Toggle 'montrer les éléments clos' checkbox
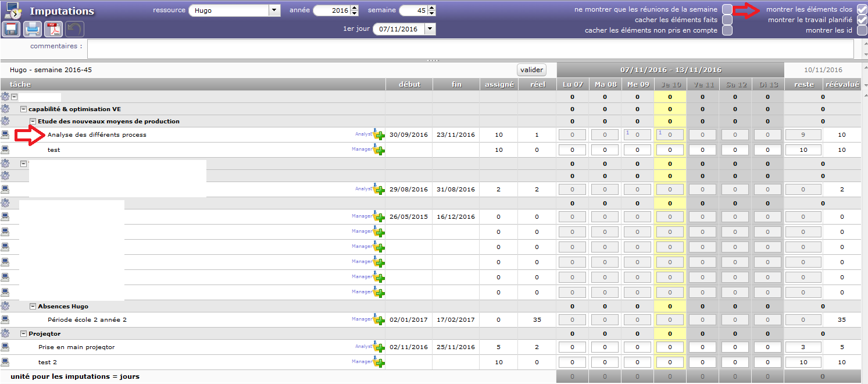868x384 pixels. [x=862, y=9]
